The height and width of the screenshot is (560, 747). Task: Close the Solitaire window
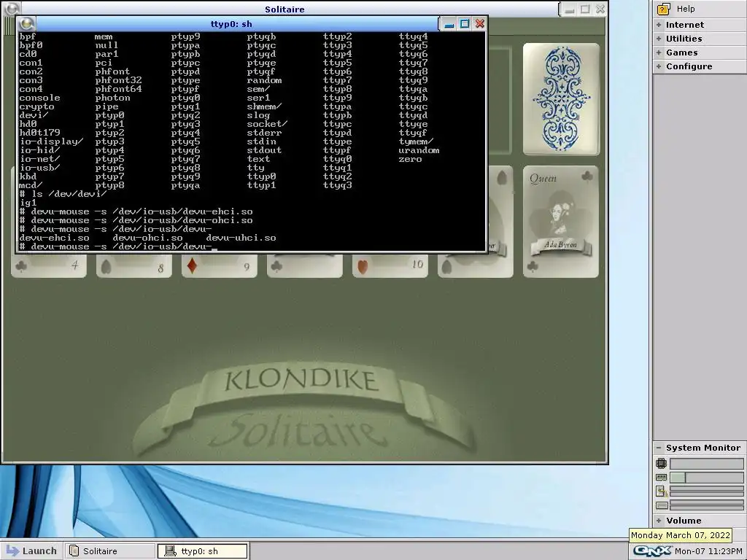pos(600,9)
